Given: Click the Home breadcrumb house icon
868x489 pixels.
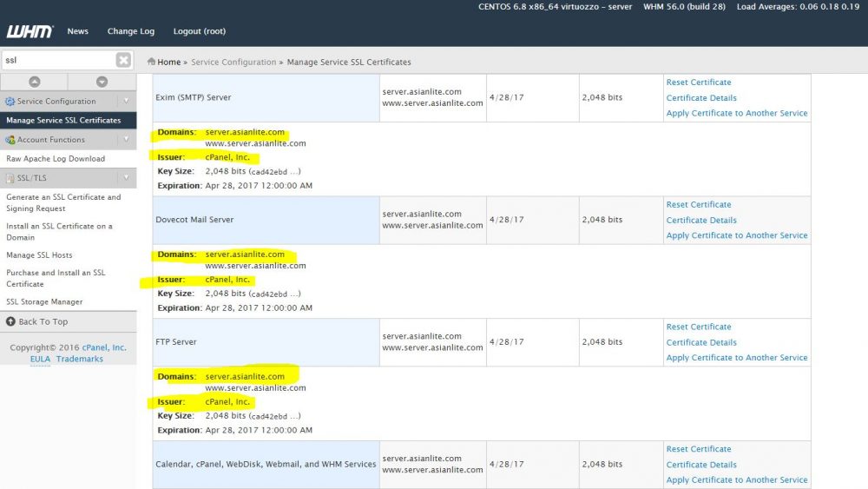Looking at the screenshot, I should pyautogui.click(x=151, y=62).
